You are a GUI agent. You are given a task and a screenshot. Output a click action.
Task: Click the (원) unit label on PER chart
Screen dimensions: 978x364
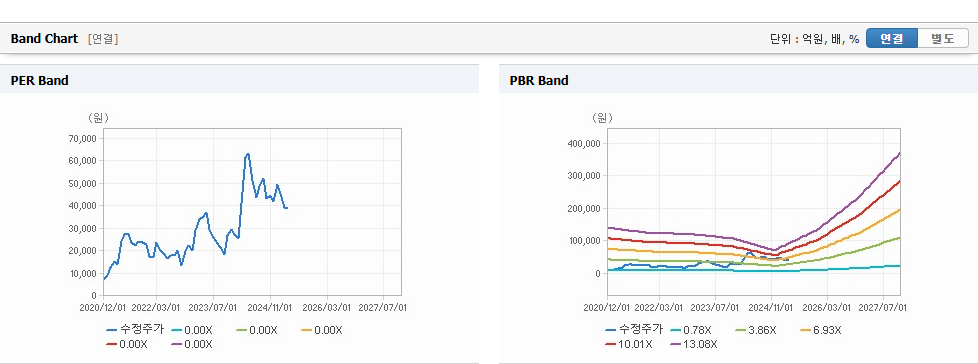tap(98, 117)
